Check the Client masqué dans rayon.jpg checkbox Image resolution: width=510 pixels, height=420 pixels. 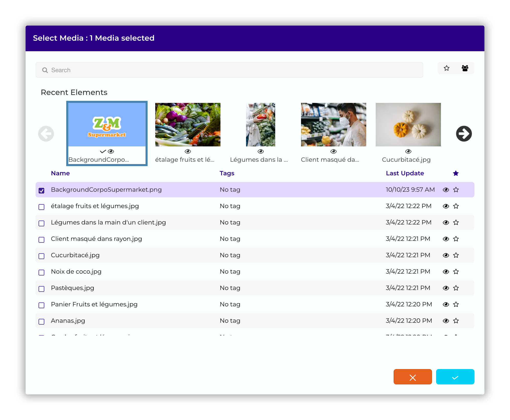(x=41, y=240)
